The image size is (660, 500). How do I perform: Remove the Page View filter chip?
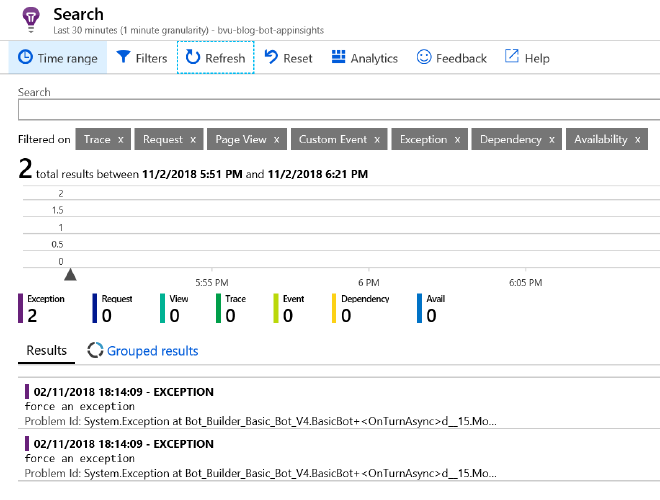coord(276,140)
